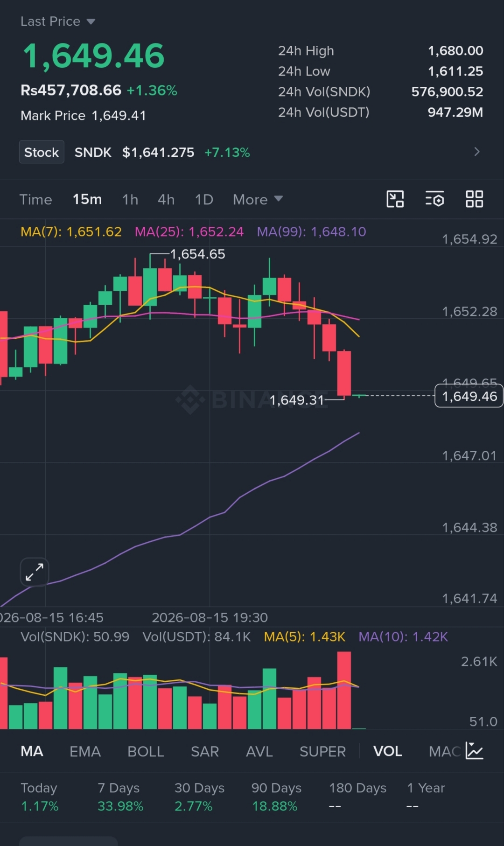Switch to the 1D interval

click(204, 200)
